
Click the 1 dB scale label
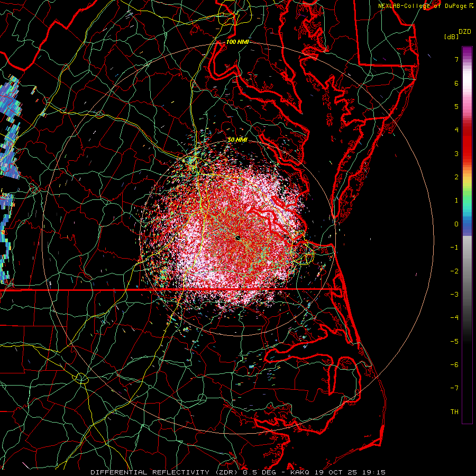pos(456,200)
